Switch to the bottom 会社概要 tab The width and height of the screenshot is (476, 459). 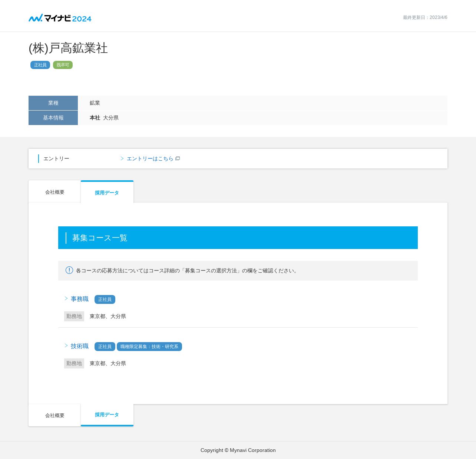(54, 415)
